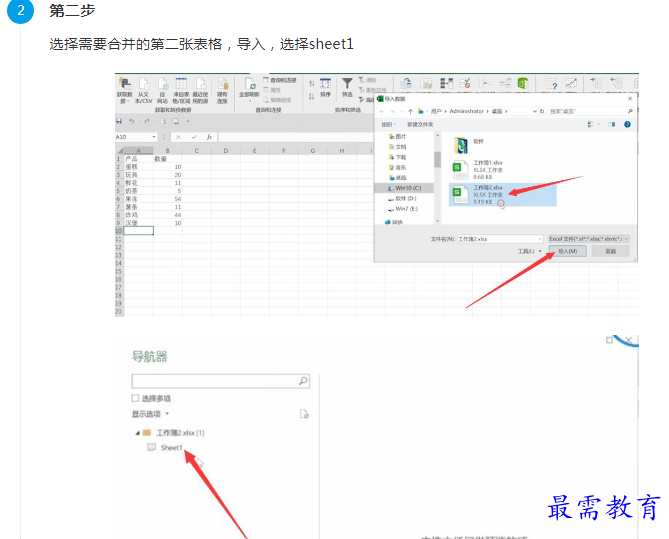Open the 工具 (Tools) dropdown in import dialog

coord(529,251)
